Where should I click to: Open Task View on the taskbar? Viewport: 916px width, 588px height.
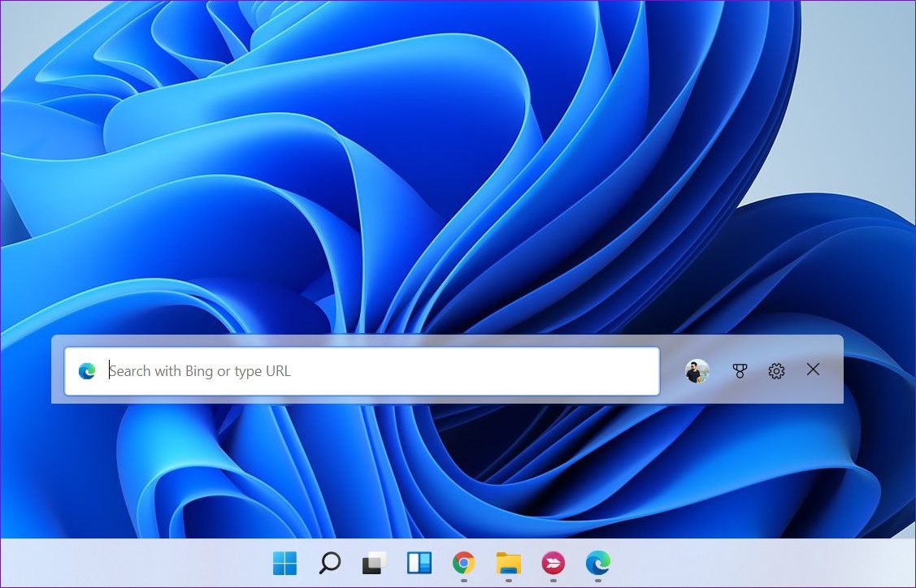coord(375,563)
